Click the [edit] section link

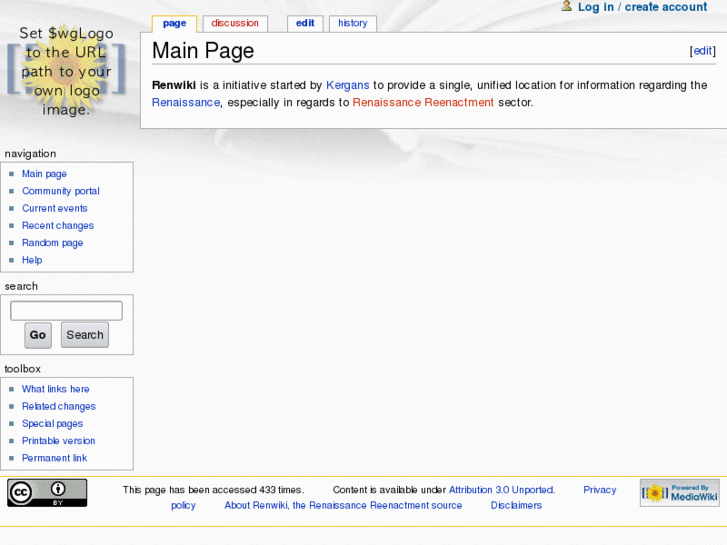click(702, 51)
